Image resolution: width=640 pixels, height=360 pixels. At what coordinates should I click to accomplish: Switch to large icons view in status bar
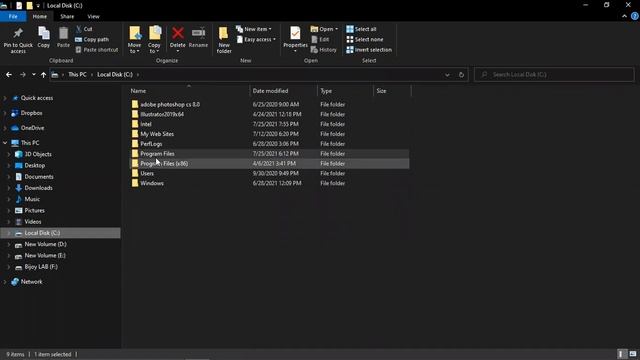point(633,354)
